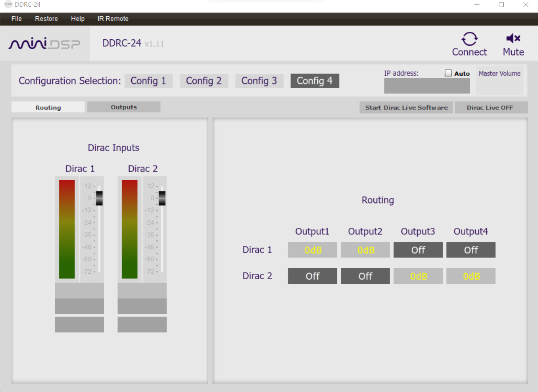538x392 pixels.
Task: Maximize the DDRC-24 window
Action: [501, 5]
